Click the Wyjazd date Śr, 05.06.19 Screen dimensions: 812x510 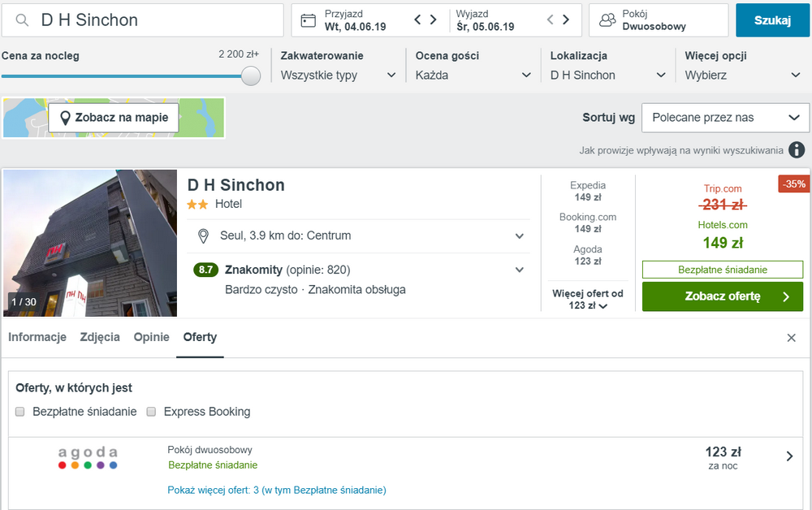486,27
